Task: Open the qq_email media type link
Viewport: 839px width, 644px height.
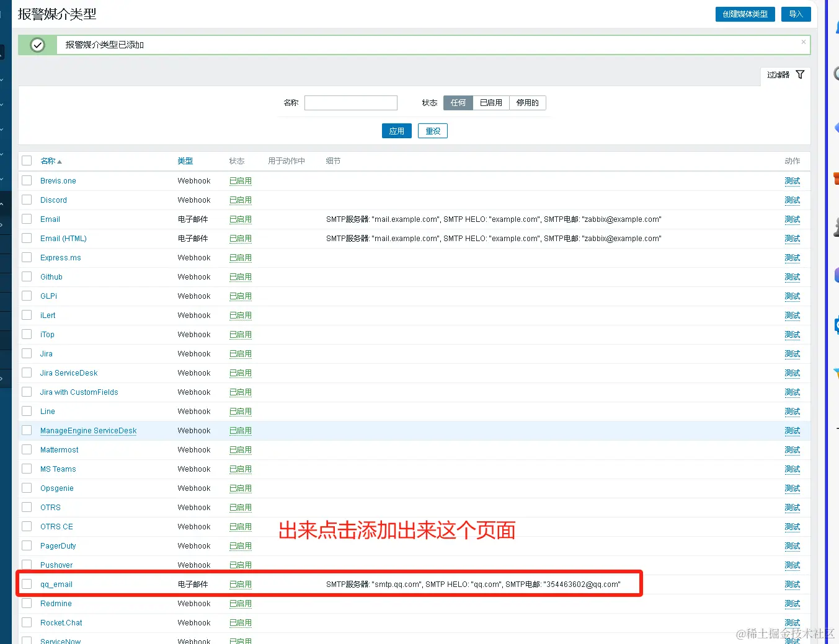Action: pyautogui.click(x=56, y=584)
